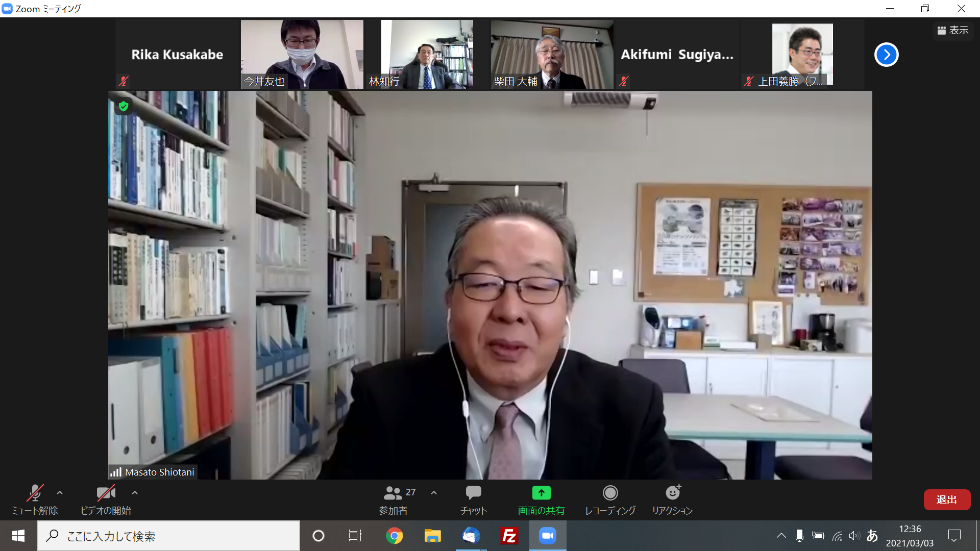Open Thunderbird mail from taskbar
This screenshot has height=551, width=980.
point(471,536)
